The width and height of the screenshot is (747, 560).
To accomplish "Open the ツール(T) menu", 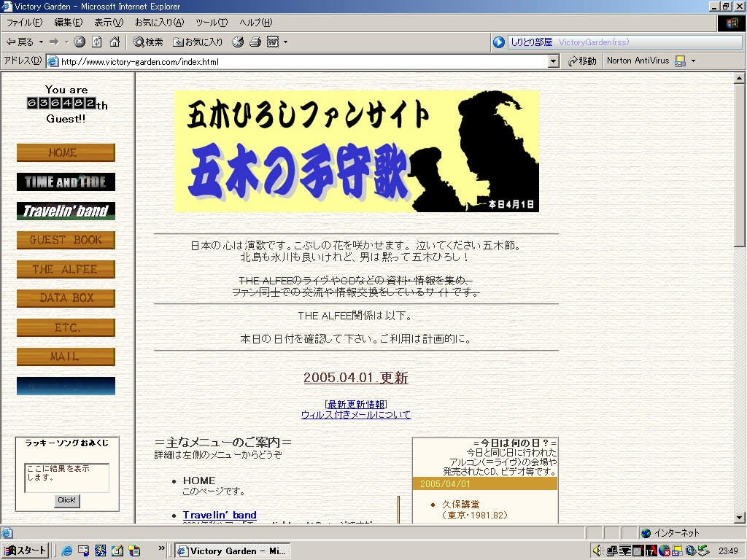I will click(212, 23).
